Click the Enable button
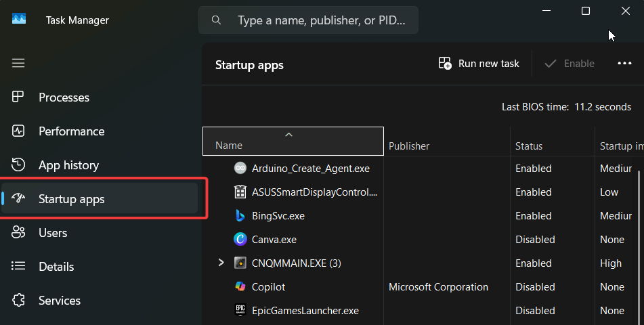This screenshot has width=644, height=325. (x=570, y=63)
